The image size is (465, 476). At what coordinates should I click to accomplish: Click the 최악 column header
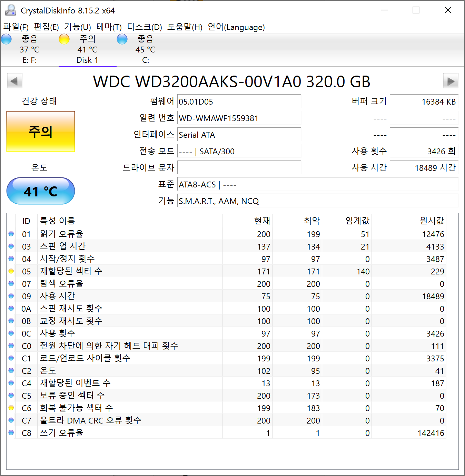click(297, 221)
